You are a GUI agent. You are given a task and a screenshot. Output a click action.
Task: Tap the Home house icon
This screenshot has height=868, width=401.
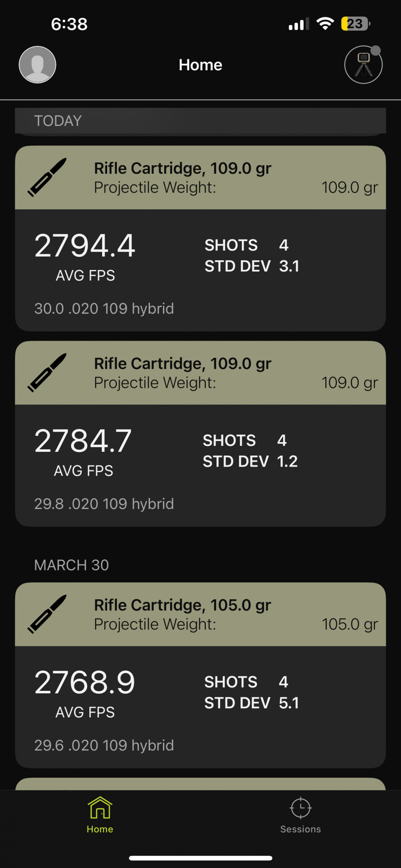pos(100,808)
